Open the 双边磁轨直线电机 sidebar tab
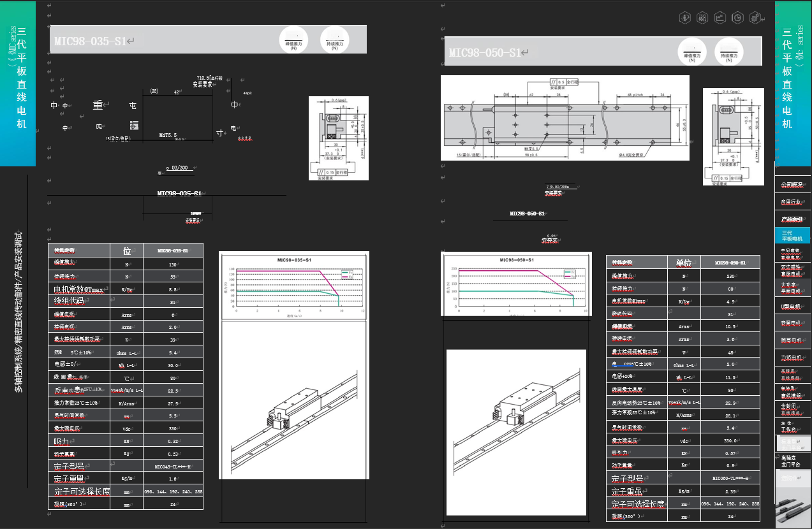 (x=792, y=271)
